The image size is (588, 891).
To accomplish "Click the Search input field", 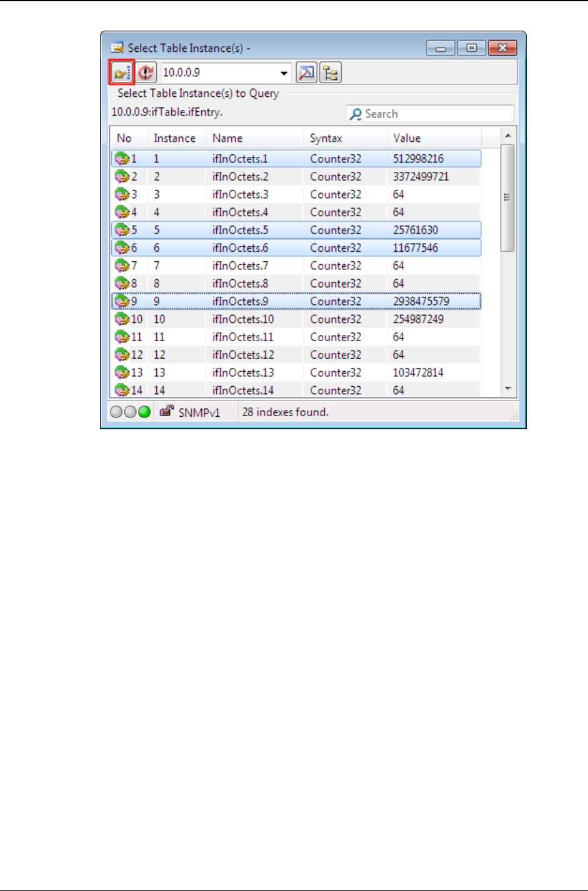I will point(430,114).
